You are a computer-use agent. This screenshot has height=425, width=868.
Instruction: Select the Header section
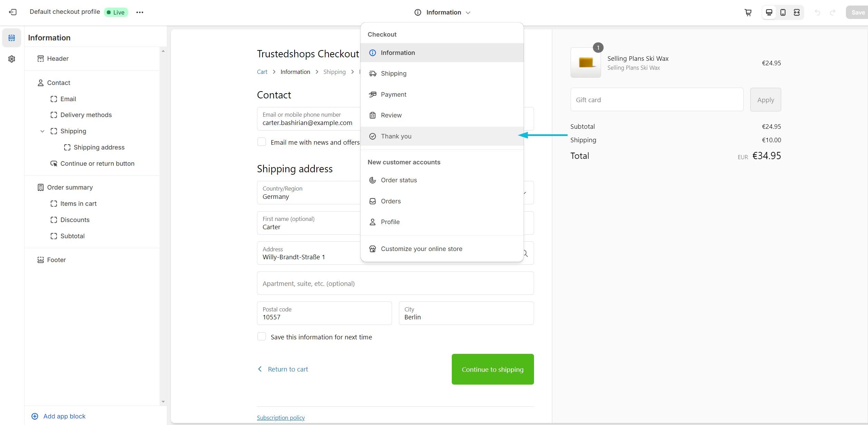[x=92, y=59]
